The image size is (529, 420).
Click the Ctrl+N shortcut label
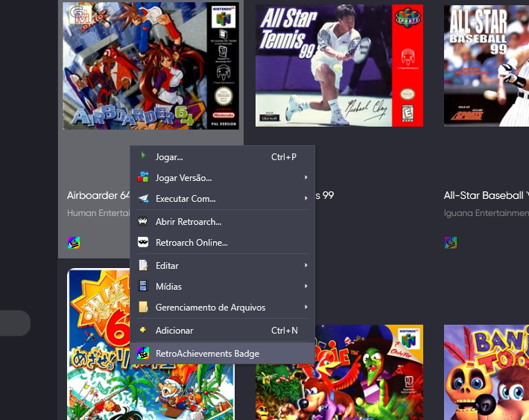point(285,331)
